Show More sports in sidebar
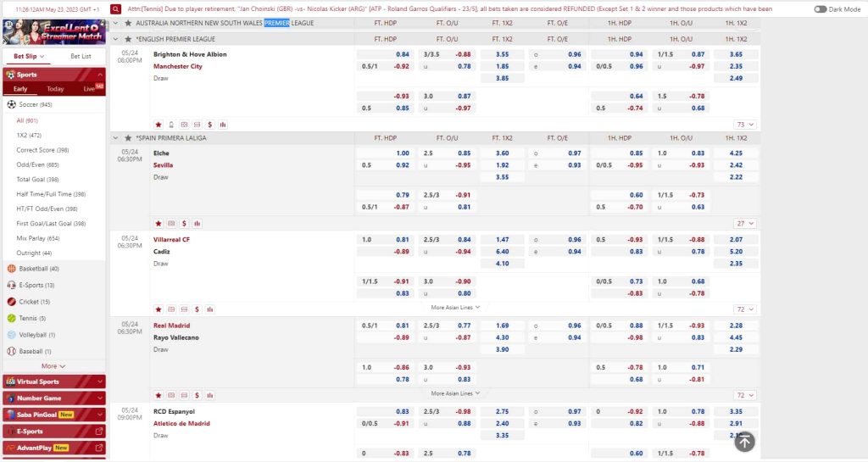The height and width of the screenshot is (462, 868). click(x=53, y=366)
